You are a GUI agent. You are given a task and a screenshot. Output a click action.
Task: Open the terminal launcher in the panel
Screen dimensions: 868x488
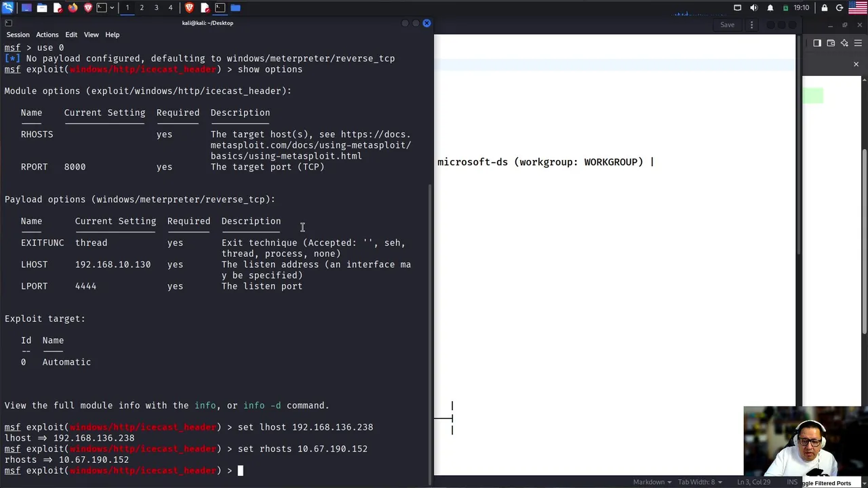(x=101, y=7)
